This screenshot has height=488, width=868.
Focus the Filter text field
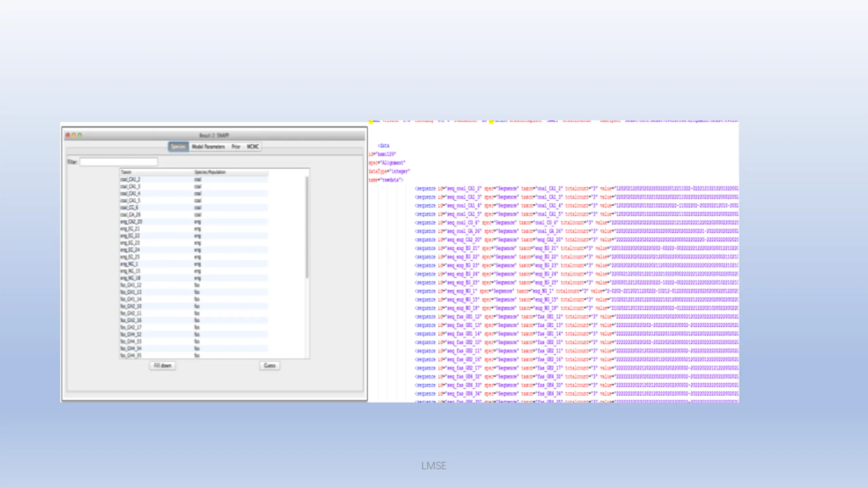119,162
